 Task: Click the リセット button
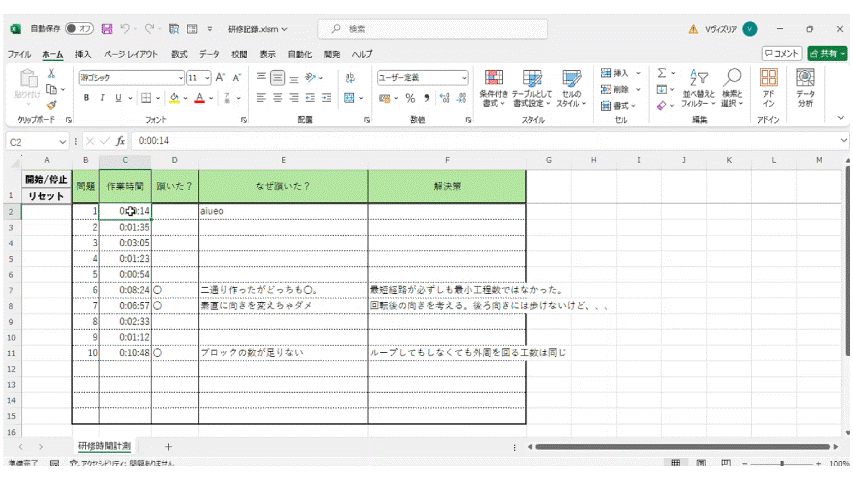click(x=46, y=195)
